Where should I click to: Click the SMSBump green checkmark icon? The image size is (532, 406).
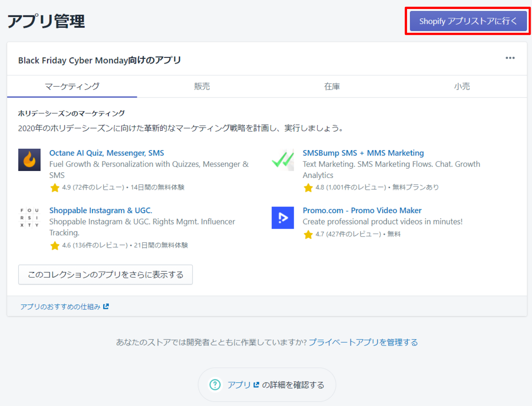coord(283,160)
